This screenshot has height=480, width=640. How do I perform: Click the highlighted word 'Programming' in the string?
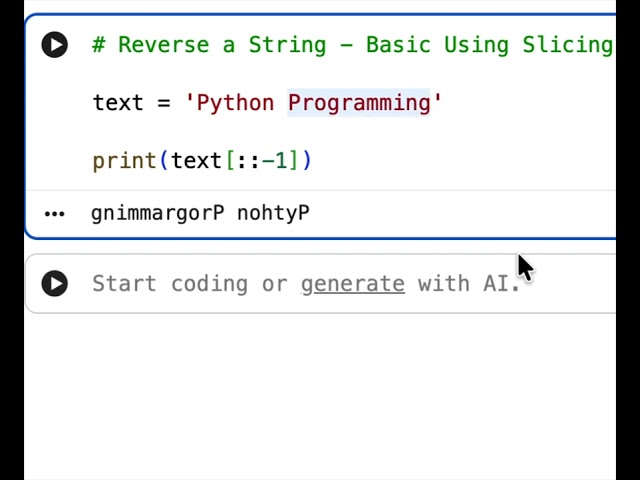coord(359,103)
